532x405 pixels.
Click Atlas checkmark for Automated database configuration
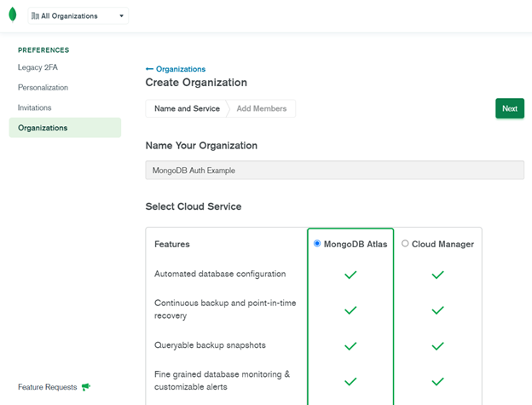pos(350,275)
